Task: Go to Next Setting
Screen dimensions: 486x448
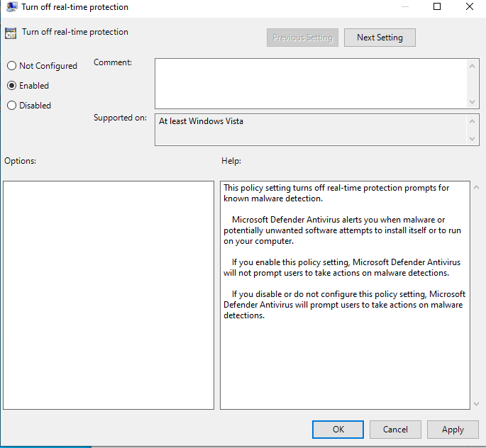Action: pos(380,38)
